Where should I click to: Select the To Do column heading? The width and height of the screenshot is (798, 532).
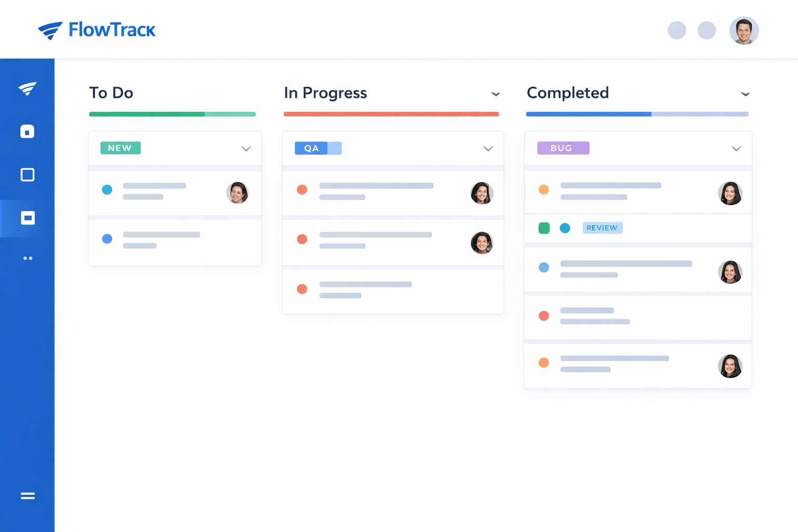pos(111,93)
